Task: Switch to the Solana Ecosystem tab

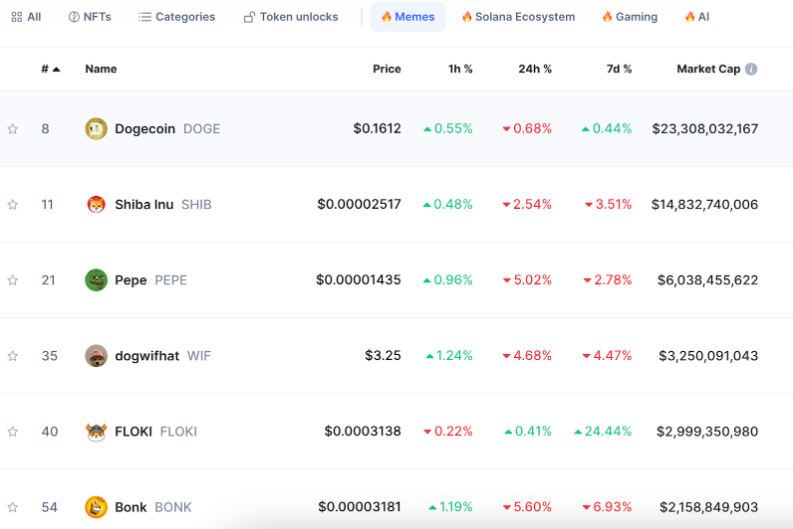Action: tap(517, 17)
